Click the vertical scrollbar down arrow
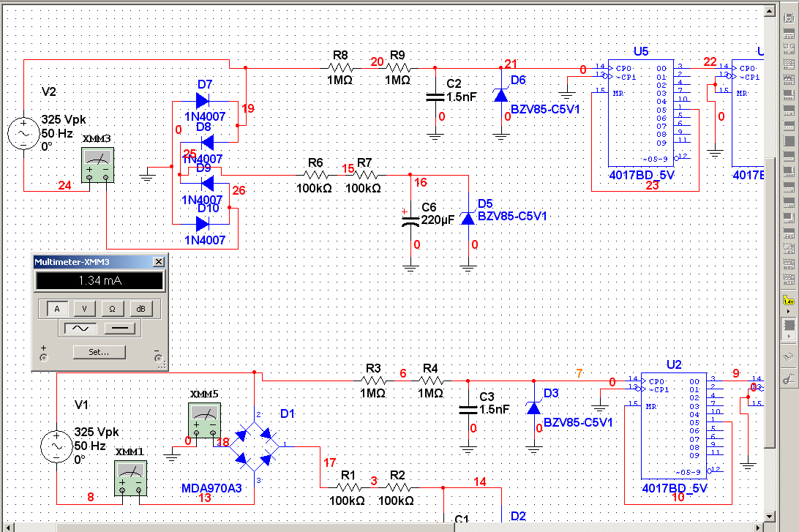The image size is (799, 532). pyautogui.click(x=770, y=516)
